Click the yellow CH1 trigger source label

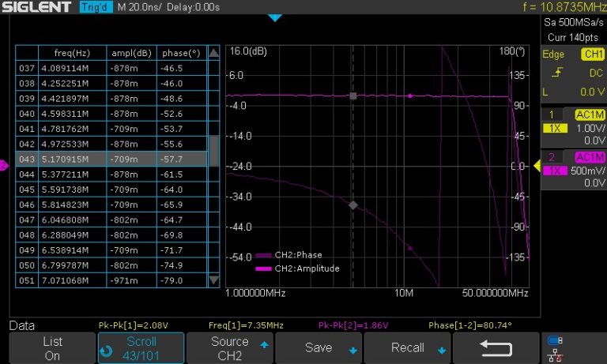coord(592,54)
